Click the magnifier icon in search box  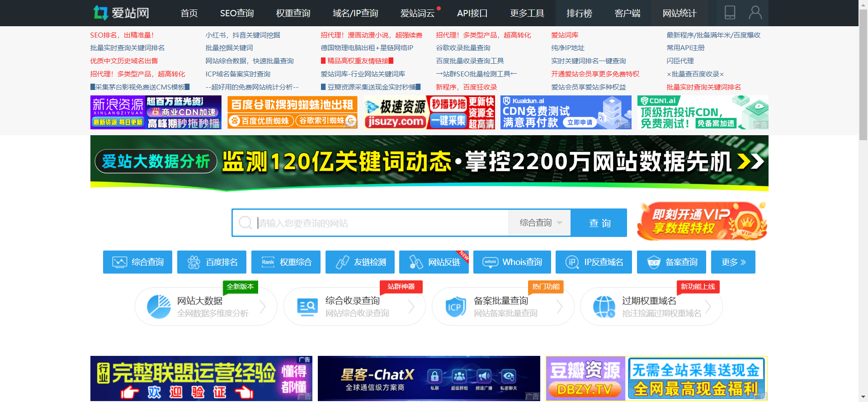point(245,222)
